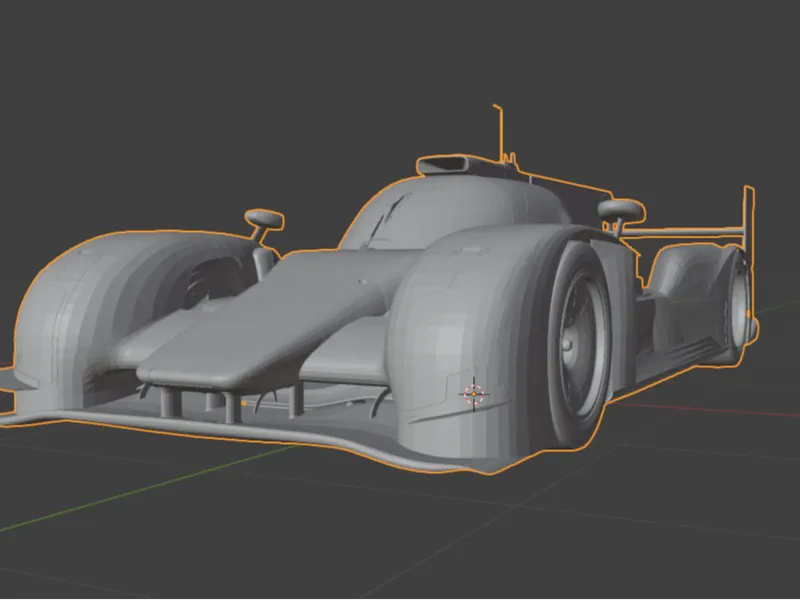Click the orange origin dot near the splitter
The width and height of the screenshot is (800, 600).
coord(244,404)
